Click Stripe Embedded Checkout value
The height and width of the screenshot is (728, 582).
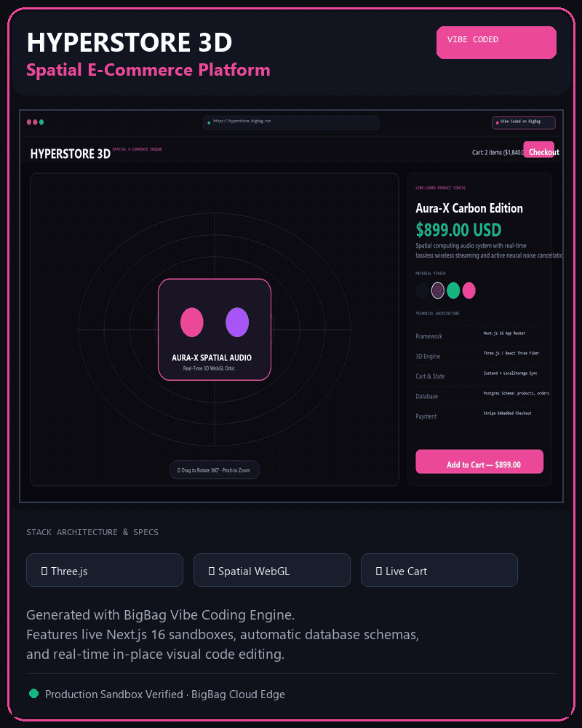[507, 414]
